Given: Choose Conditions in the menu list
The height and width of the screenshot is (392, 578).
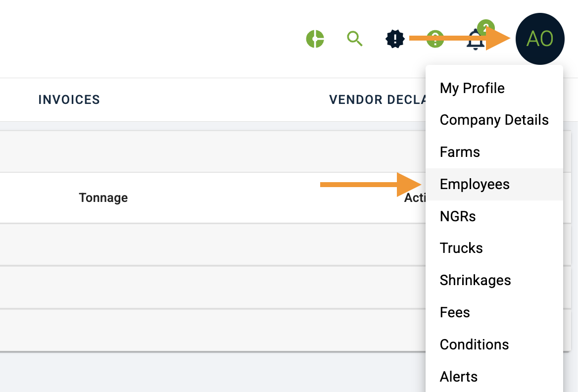Looking at the screenshot, I should coord(474,344).
